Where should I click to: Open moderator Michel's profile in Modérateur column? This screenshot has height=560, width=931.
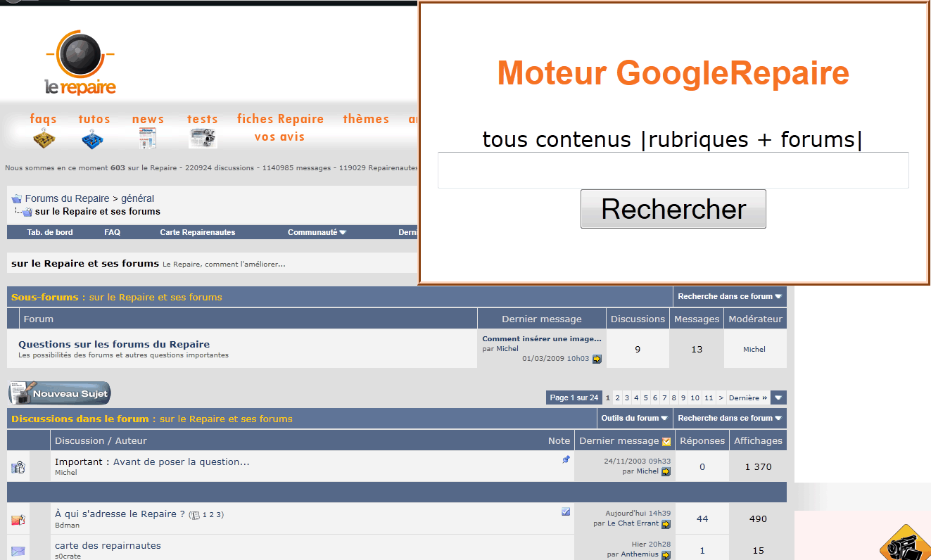[754, 349]
